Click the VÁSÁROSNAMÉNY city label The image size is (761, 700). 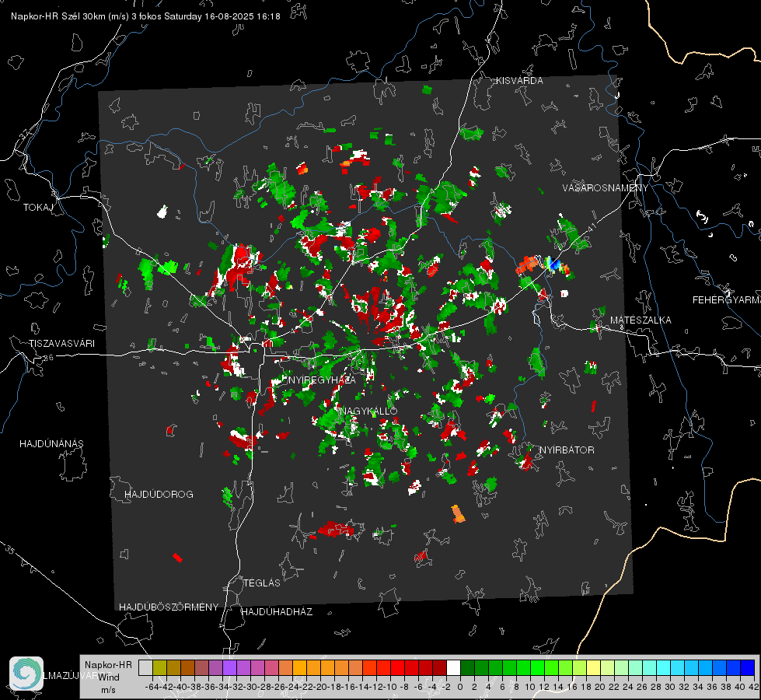click(x=606, y=188)
